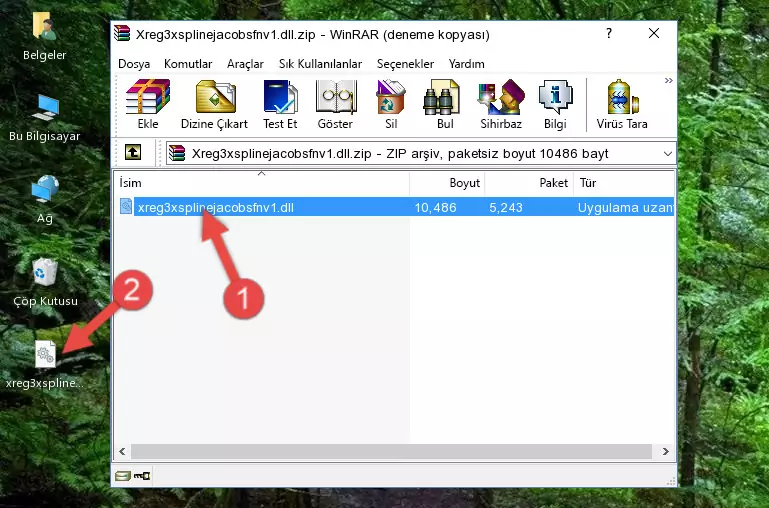Sort by Boyut column header
The image size is (769, 508).
tap(447, 183)
